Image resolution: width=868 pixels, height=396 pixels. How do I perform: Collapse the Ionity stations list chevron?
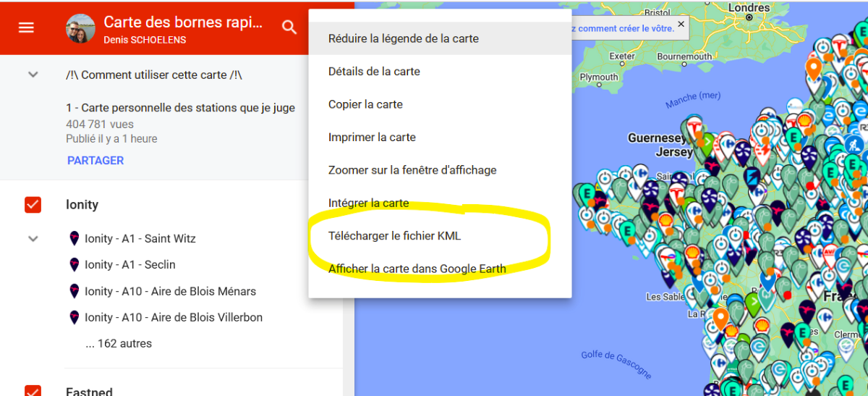[33, 238]
